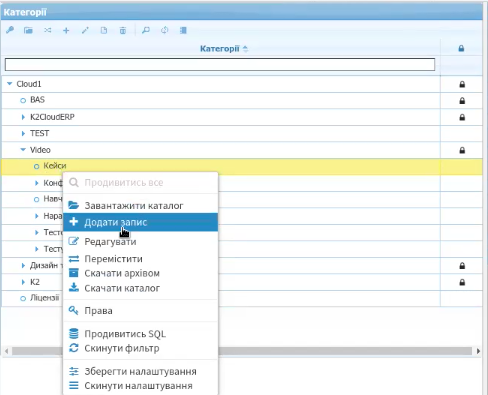Viewport: 488px width, 395px height.
Task: Choose Скинути налаштування in context menu
Action: coord(140,386)
